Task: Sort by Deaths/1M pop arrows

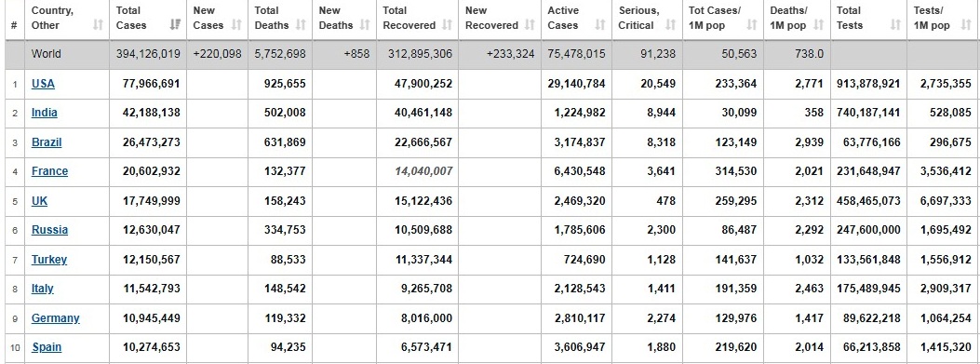Action: click(818, 25)
